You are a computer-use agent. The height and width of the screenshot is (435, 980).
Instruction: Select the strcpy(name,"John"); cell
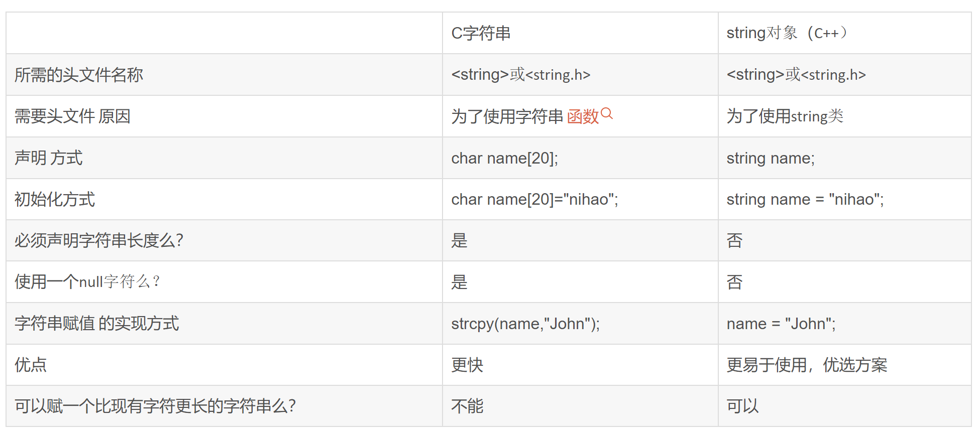pyautogui.click(x=525, y=324)
